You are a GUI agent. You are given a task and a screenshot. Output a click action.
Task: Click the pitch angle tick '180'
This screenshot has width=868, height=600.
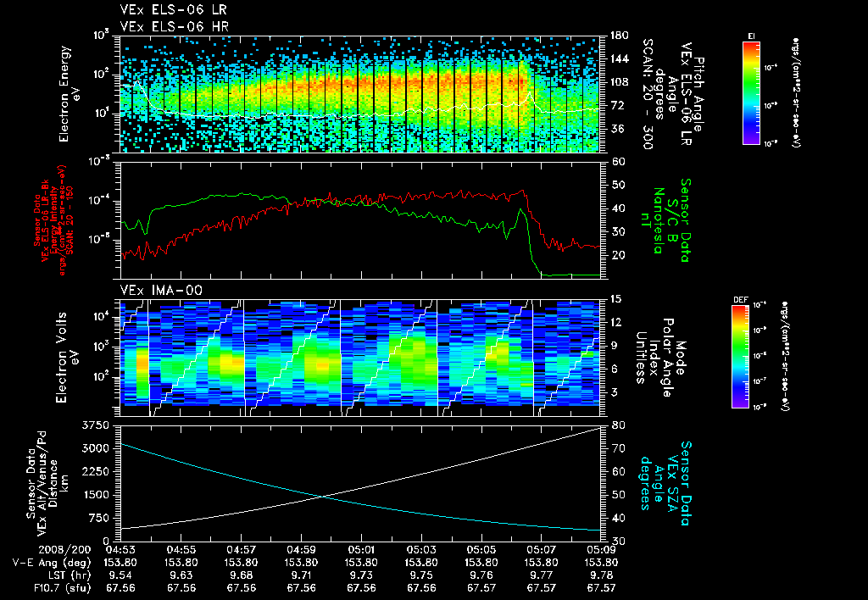pyautogui.click(x=620, y=36)
